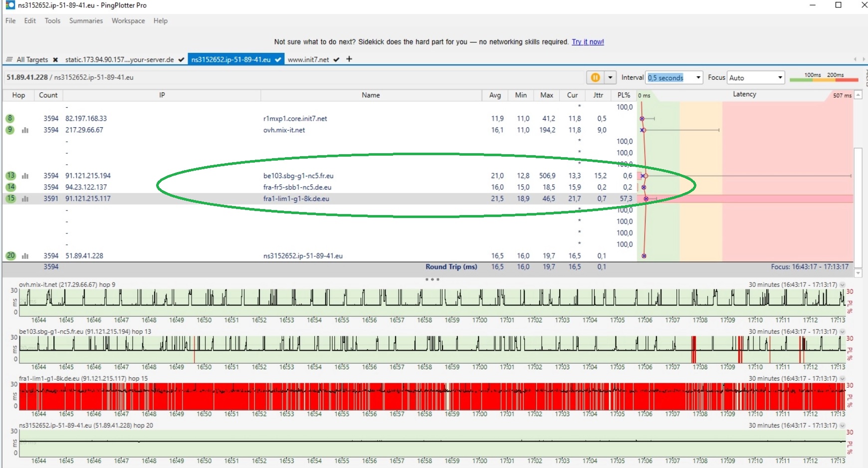The width and height of the screenshot is (868, 468).
Task: Click checkmark on www.init7.net tab
Action: [x=336, y=59]
